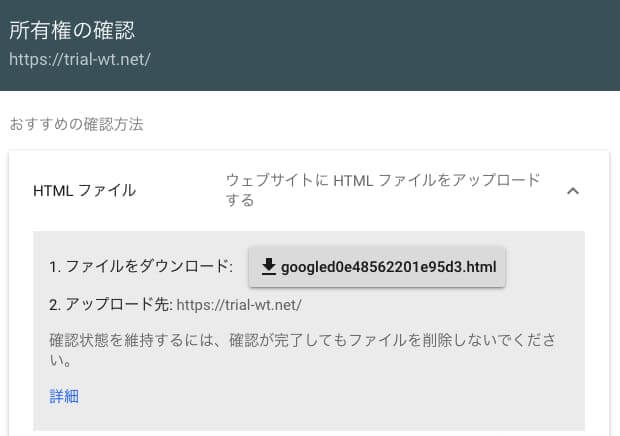The width and height of the screenshot is (620, 436).
Task: Click the おすすめの確認方法 section label
Action: pyautogui.click(x=76, y=124)
